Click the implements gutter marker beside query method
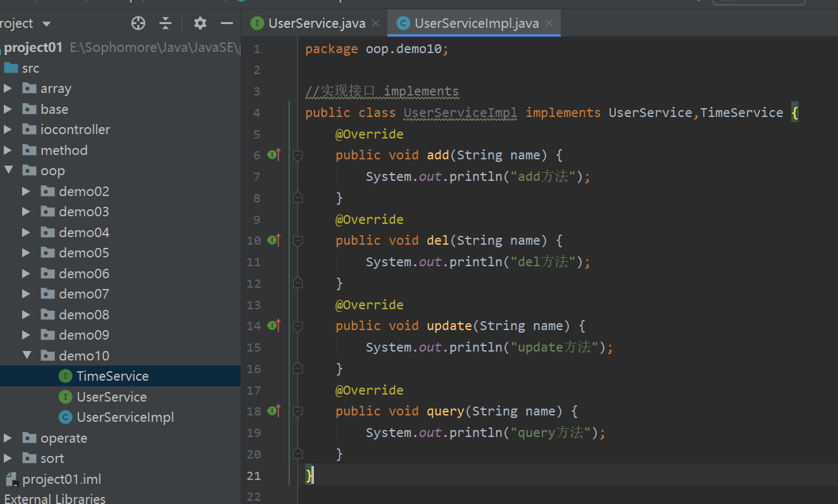This screenshot has width=838, height=504. (x=273, y=410)
